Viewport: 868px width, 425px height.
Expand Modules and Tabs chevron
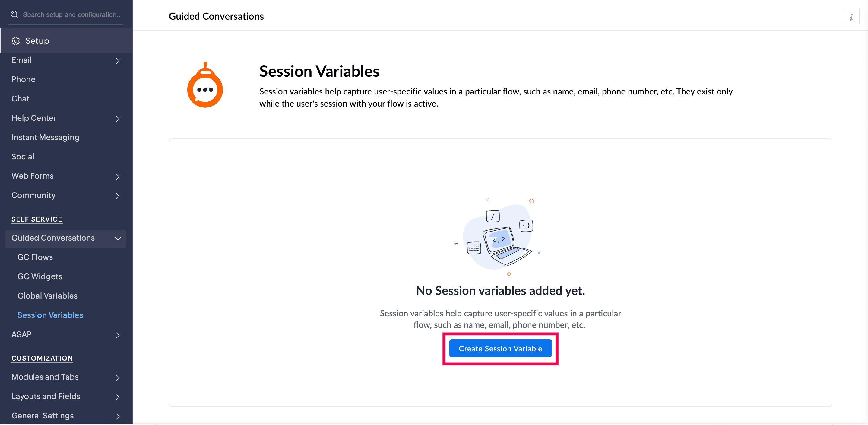pyautogui.click(x=118, y=377)
